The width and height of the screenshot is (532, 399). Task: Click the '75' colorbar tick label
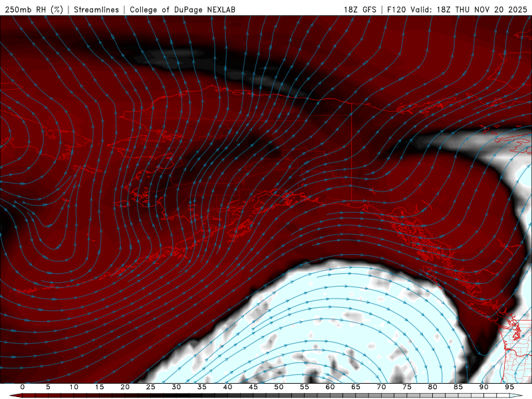click(x=406, y=387)
